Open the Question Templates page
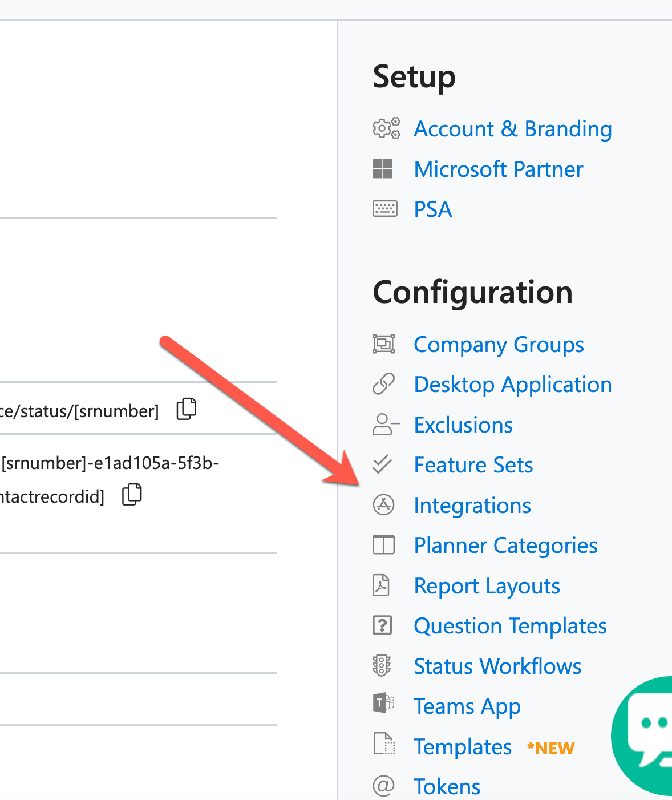Viewport: 672px width, 800px height. coord(510,625)
